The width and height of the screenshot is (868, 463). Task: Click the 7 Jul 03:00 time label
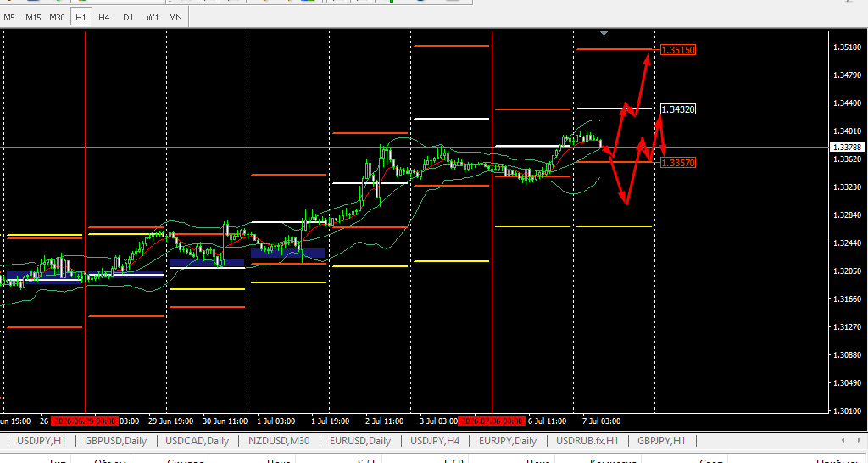(x=601, y=421)
